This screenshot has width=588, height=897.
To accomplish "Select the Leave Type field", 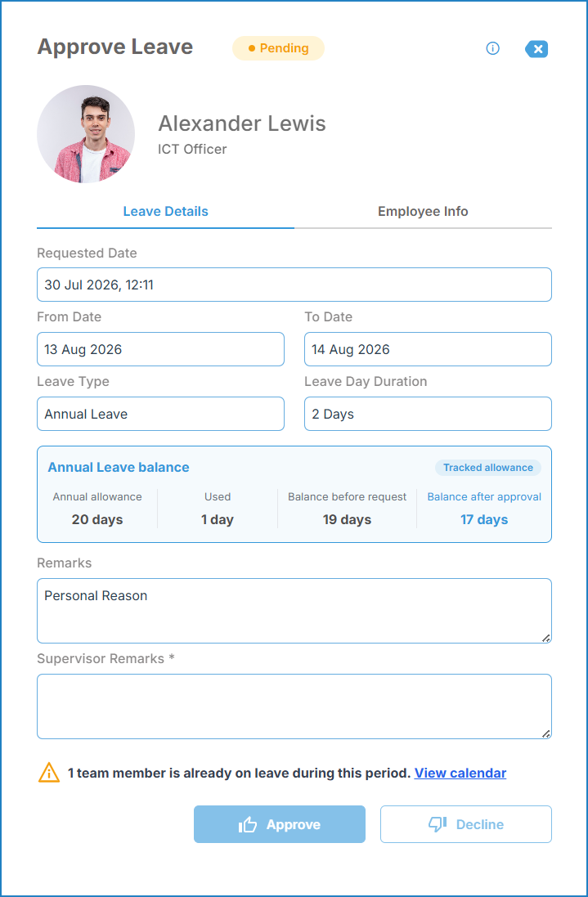I will point(161,414).
